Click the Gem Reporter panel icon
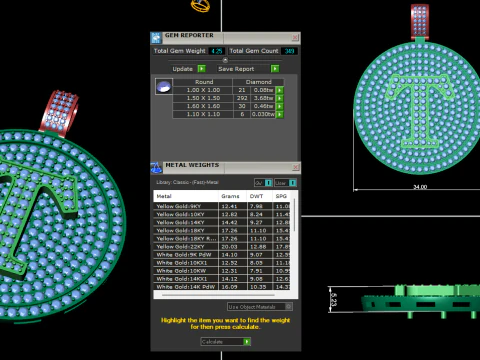The height and width of the screenshot is (360, 480). 156,38
